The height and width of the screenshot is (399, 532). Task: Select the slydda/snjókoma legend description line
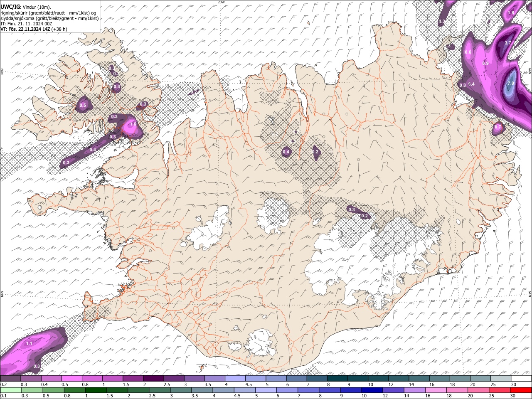49,18
